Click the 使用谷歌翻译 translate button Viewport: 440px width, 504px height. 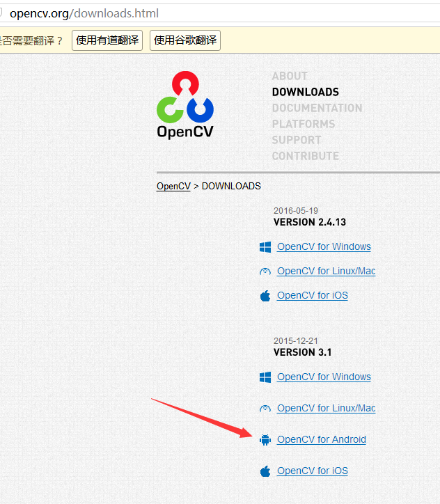pos(185,40)
